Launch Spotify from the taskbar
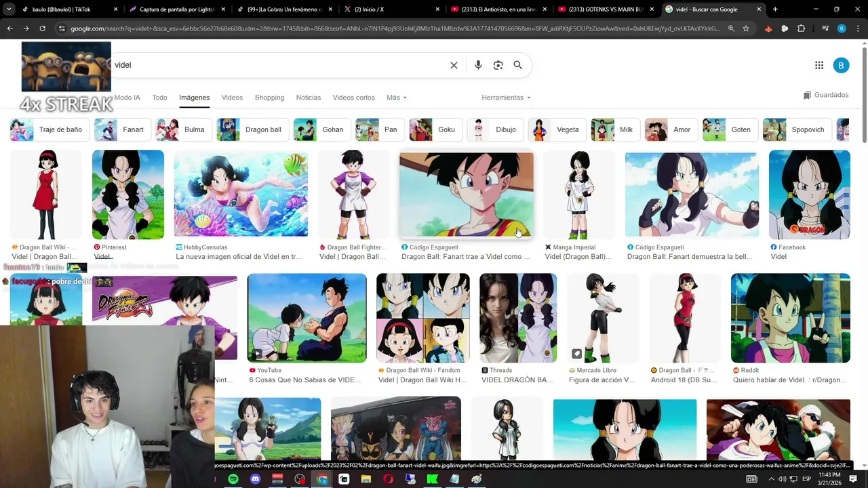 (x=233, y=479)
